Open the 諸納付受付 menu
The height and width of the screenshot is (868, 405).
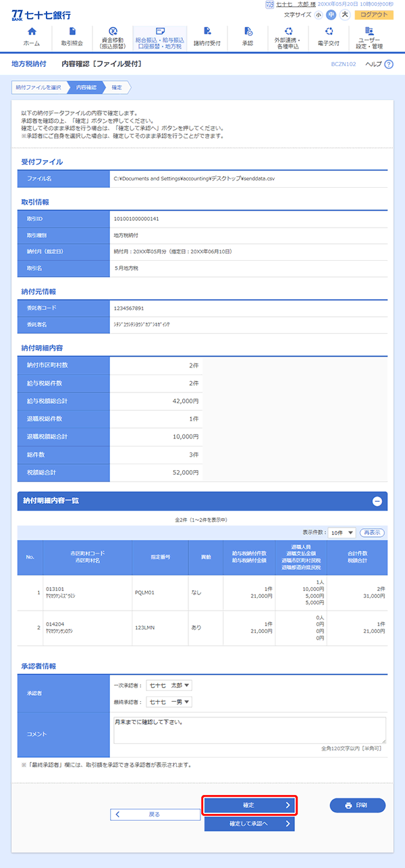[x=207, y=38]
